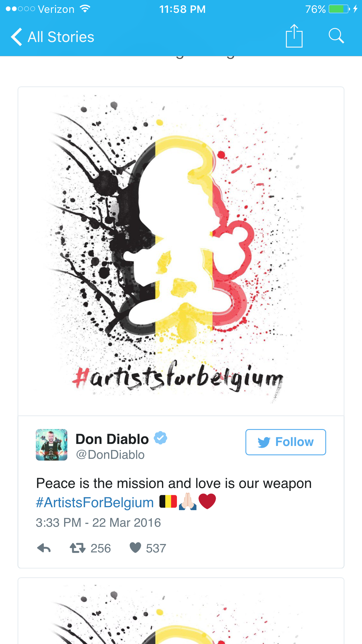Viewport: 362px width, 644px height.
Task: Follow Don Diablo on Twitter
Action: point(286,442)
